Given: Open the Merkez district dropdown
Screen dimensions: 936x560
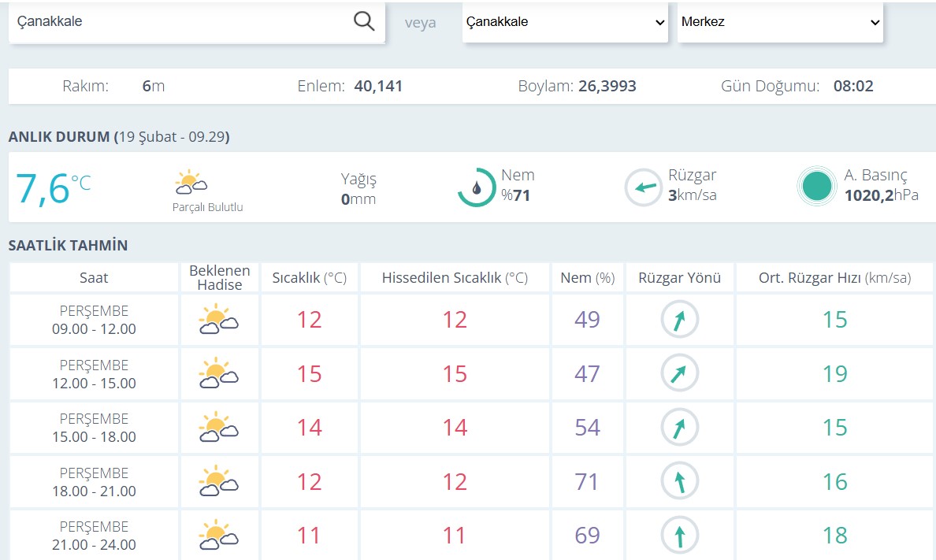Looking at the screenshot, I should tap(779, 22).
